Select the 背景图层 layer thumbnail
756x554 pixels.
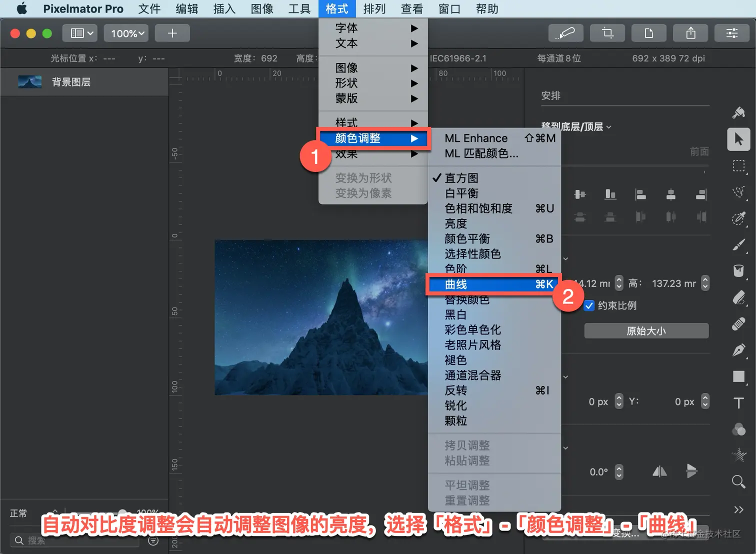[x=30, y=81]
